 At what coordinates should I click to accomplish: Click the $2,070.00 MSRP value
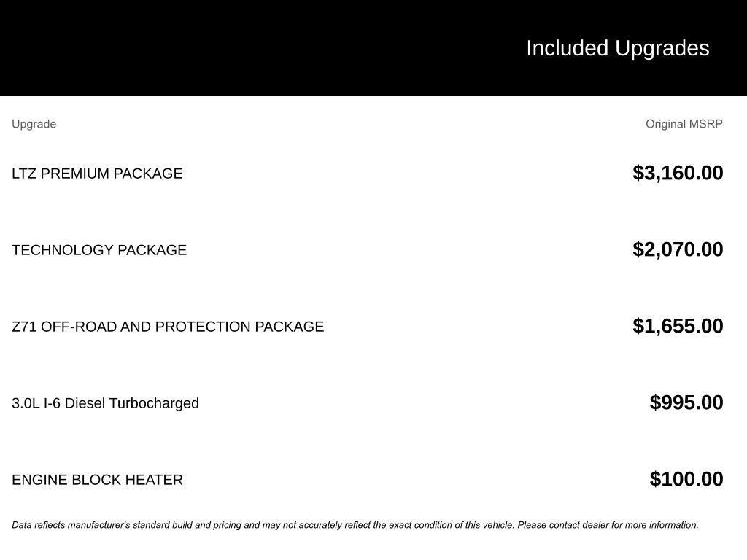pyautogui.click(x=678, y=249)
